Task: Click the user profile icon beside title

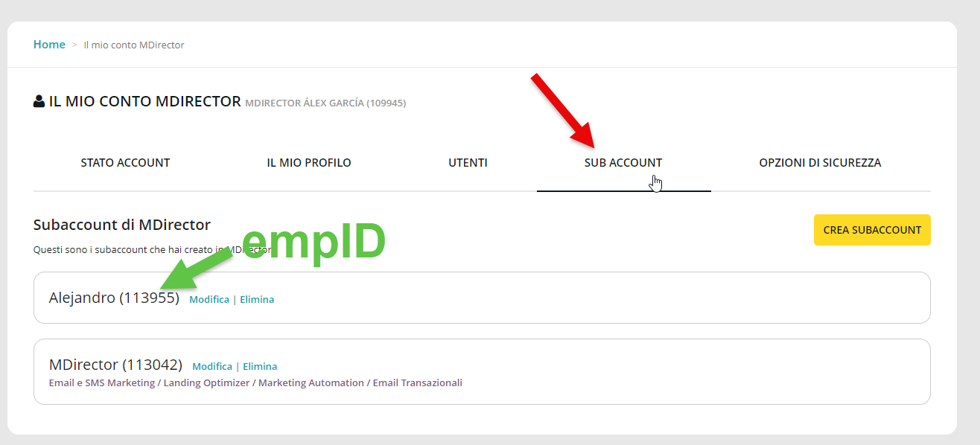Action: click(x=39, y=102)
